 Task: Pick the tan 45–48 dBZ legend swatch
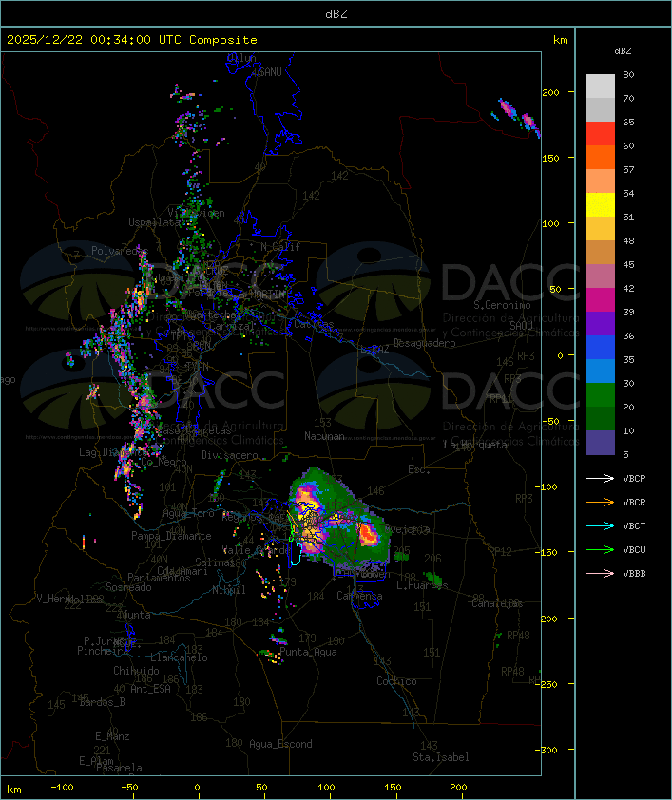(600, 252)
